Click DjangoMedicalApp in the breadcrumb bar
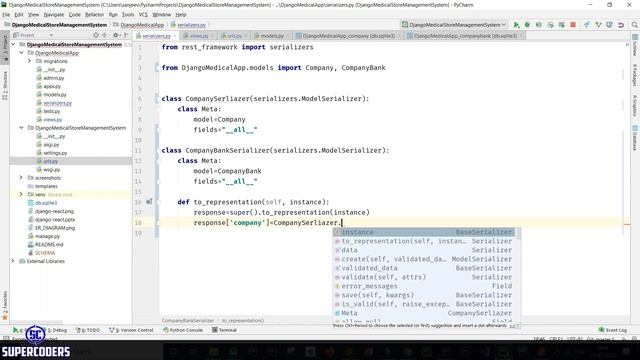640x360 pixels. point(142,25)
